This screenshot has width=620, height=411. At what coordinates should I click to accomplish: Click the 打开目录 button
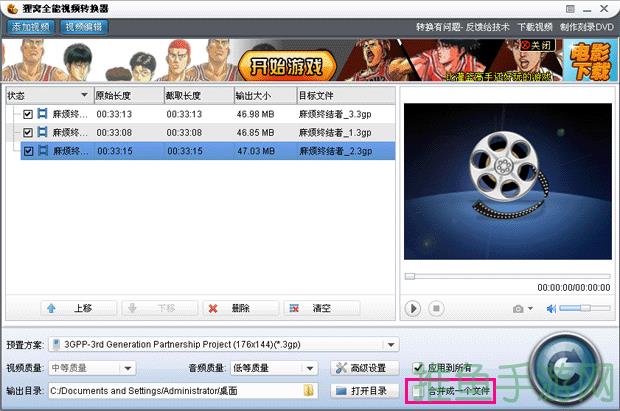point(365,389)
